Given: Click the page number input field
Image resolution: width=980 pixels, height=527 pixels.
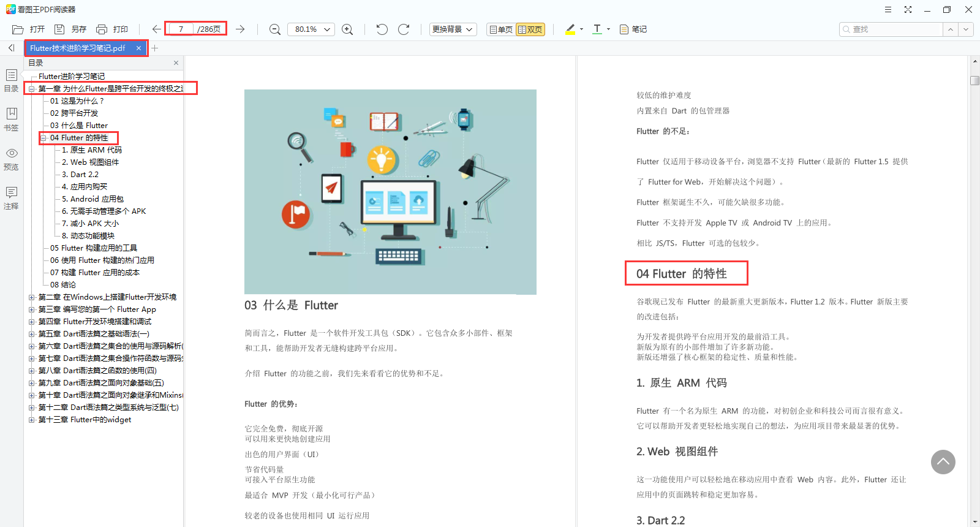Looking at the screenshot, I should tap(181, 29).
